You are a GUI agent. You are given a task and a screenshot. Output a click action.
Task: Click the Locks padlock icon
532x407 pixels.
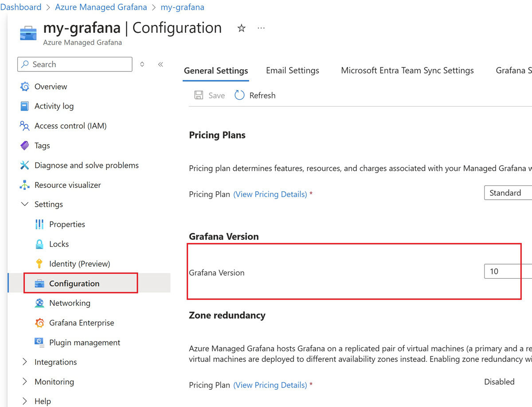pyautogui.click(x=39, y=244)
